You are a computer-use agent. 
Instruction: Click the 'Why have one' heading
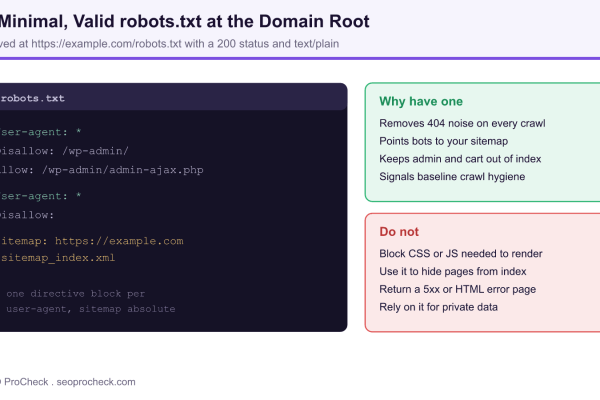point(421,101)
